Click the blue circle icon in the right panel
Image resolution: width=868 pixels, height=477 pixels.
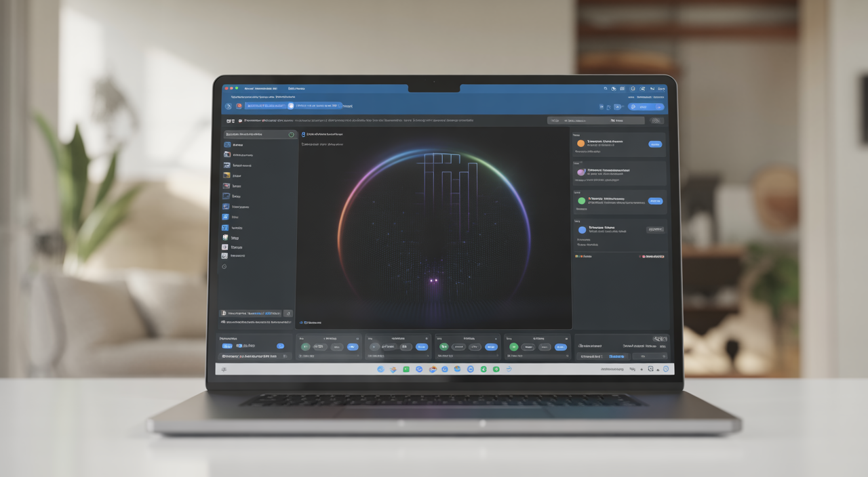[x=582, y=230]
